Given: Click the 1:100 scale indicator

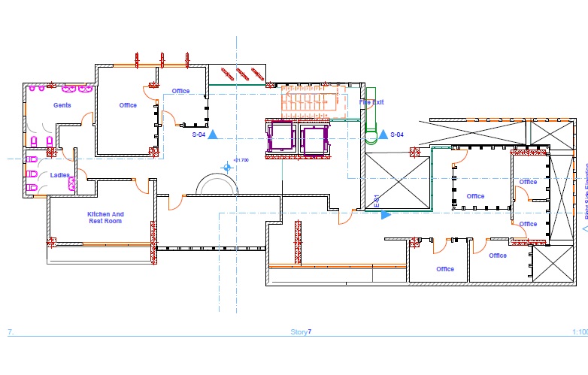Looking at the screenshot, I should point(579,331).
